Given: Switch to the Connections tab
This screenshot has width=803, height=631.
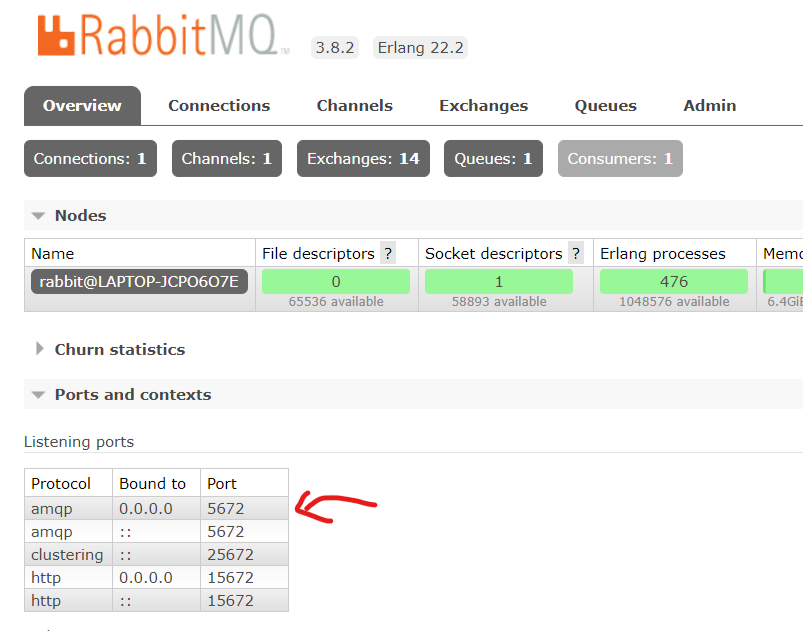Looking at the screenshot, I should coord(219,105).
